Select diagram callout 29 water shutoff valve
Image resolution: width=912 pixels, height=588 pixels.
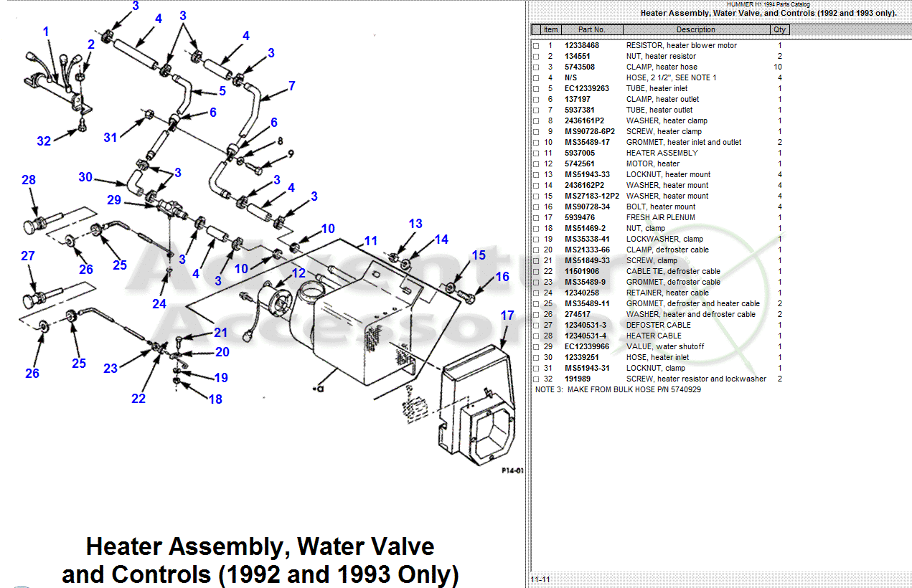pos(114,200)
